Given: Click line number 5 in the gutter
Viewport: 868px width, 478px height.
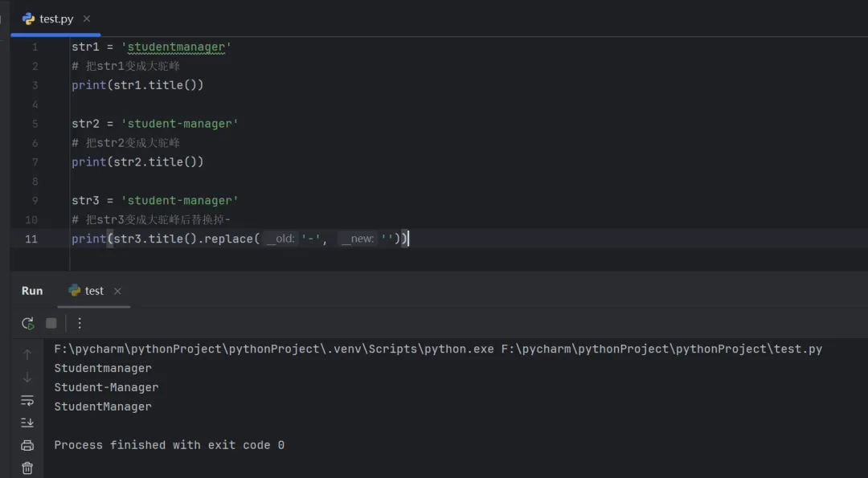Looking at the screenshot, I should pos(35,124).
